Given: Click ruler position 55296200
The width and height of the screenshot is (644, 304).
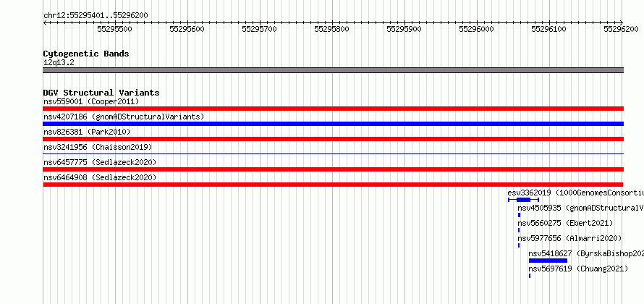Looking at the screenshot, I should 621,29.
